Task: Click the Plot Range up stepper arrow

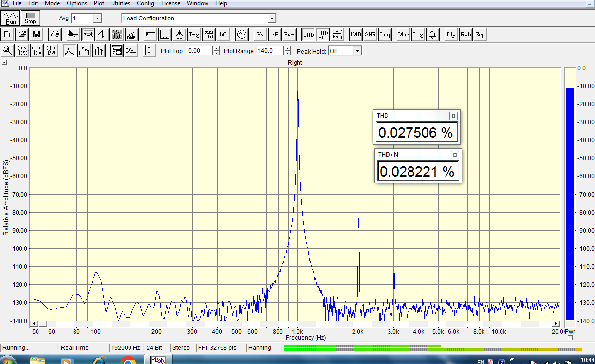Action: click(288, 48)
